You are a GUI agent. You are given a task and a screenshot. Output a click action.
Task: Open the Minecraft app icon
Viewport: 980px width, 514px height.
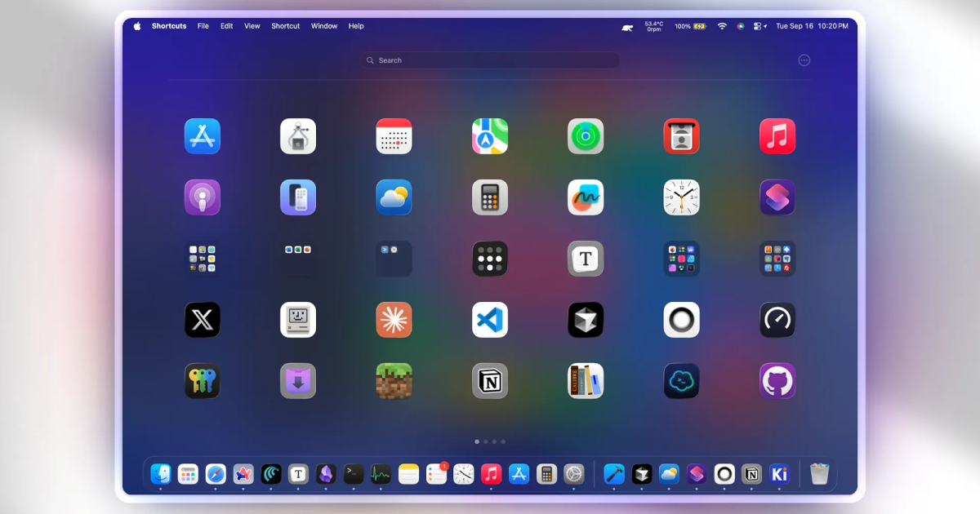394,381
